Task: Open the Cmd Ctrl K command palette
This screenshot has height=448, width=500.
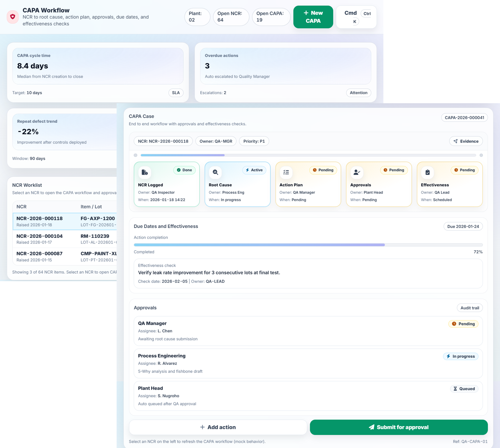Action: click(356, 17)
